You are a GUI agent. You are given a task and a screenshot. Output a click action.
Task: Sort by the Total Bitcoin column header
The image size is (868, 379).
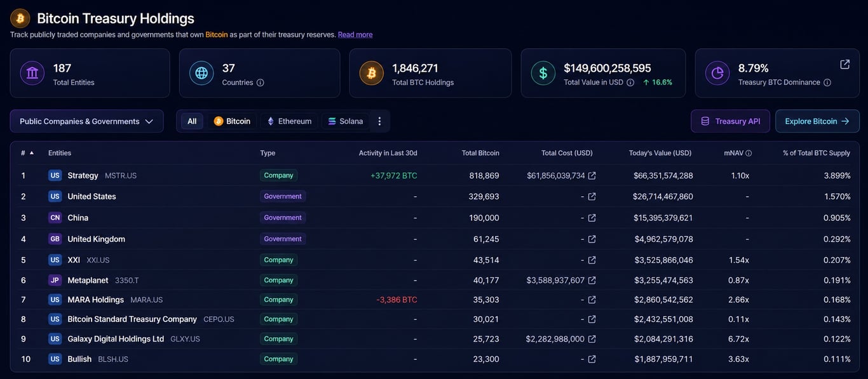[480, 153]
